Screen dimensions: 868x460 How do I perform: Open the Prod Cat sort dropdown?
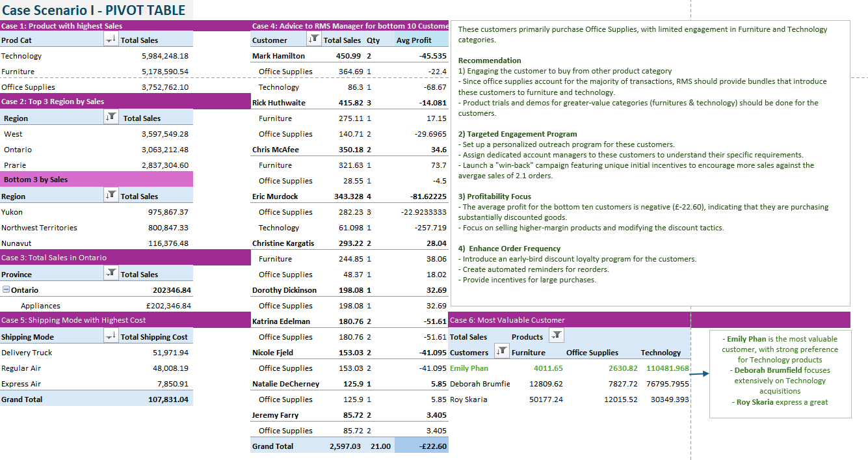coord(111,40)
